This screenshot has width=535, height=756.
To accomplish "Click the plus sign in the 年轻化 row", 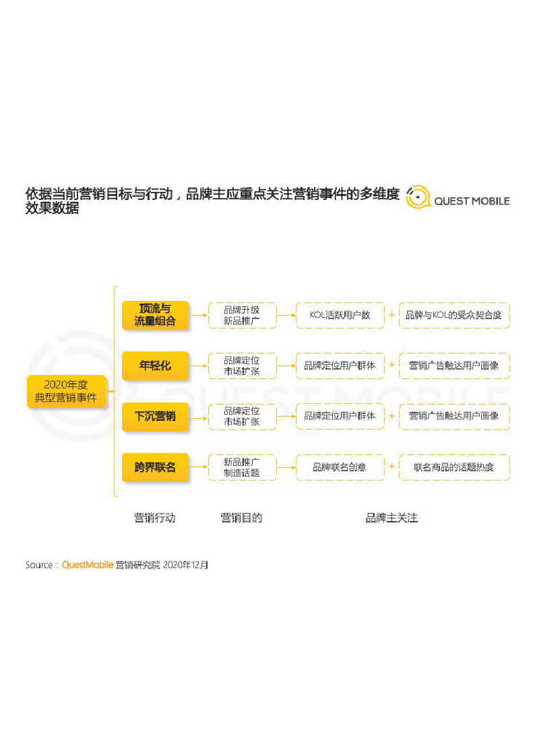I will point(391,366).
